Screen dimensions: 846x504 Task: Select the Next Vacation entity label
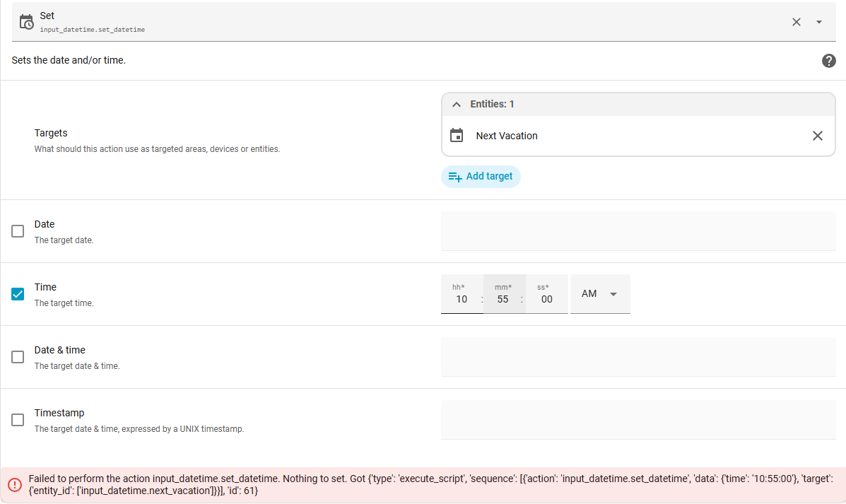(x=507, y=136)
